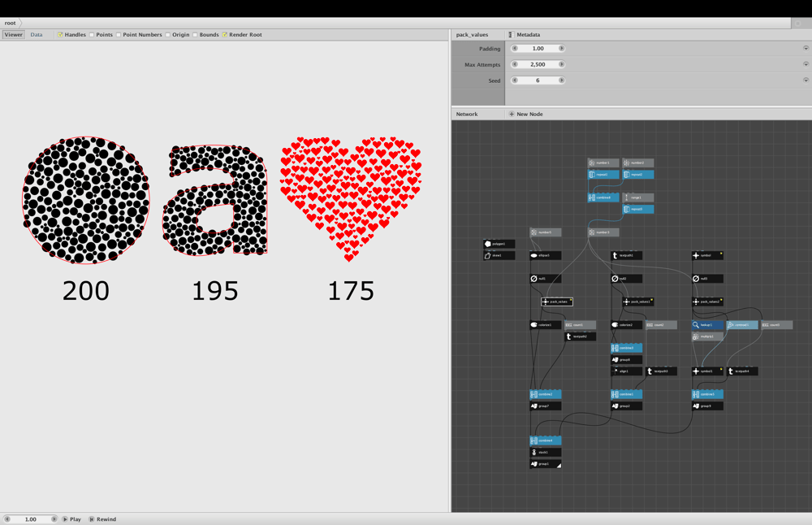Select the centroid1 node
Viewport: 812px width, 525px height.
[x=742, y=325]
